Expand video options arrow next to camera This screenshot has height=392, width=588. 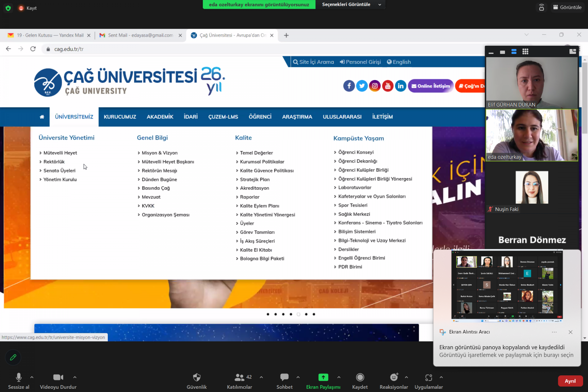pyautogui.click(x=75, y=377)
